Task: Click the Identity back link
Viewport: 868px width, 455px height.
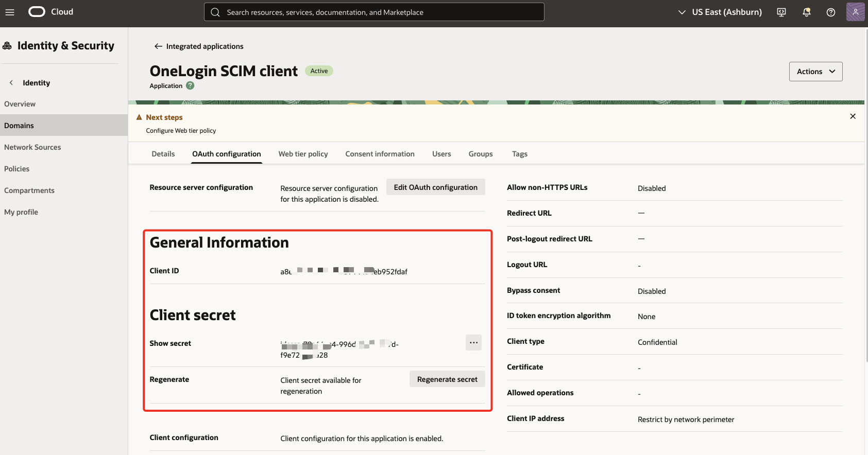Action: click(x=36, y=83)
